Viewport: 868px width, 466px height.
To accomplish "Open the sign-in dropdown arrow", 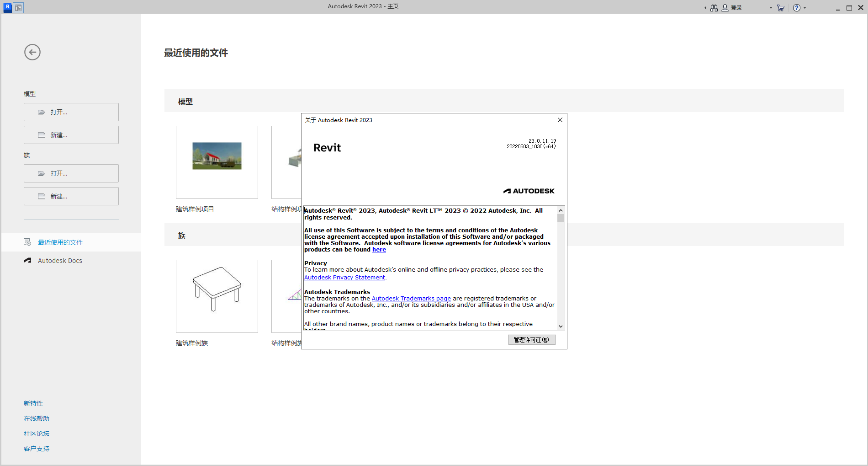I will (770, 7).
